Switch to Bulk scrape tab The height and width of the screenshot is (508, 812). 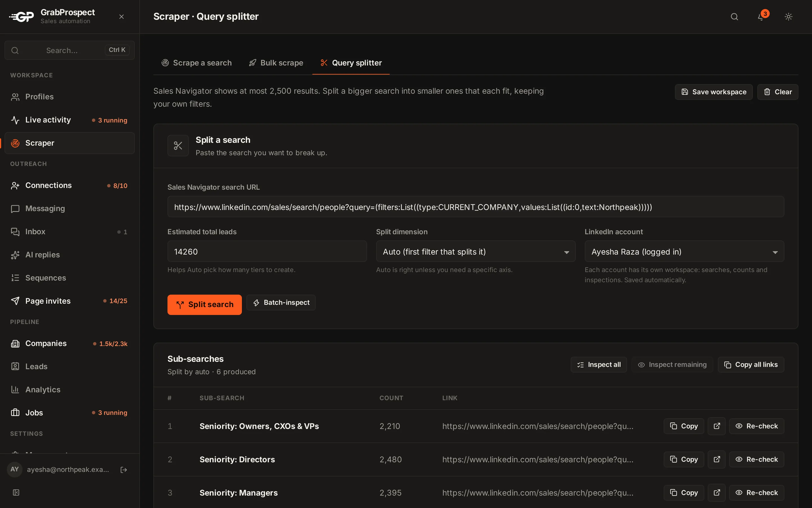pyautogui.click(x=276, y=63)
